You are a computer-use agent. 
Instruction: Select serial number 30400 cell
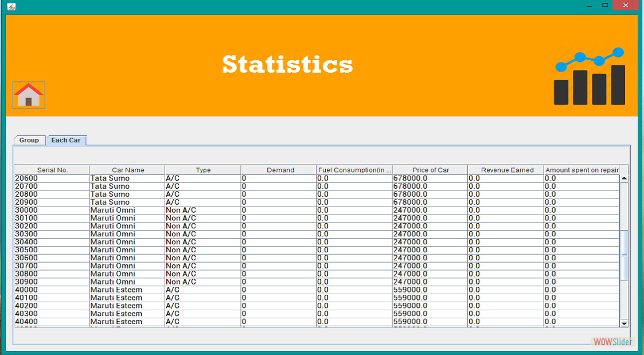click(52, 242)
